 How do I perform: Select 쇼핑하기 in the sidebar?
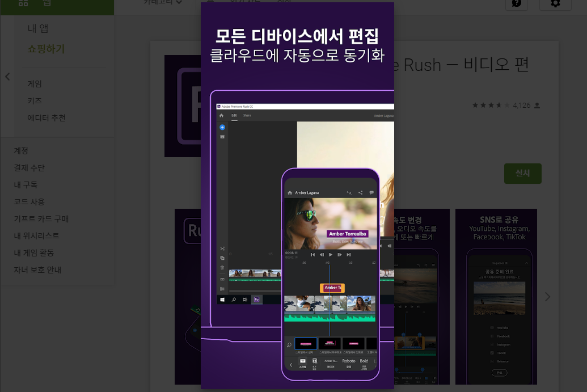(x=46, y=49)
